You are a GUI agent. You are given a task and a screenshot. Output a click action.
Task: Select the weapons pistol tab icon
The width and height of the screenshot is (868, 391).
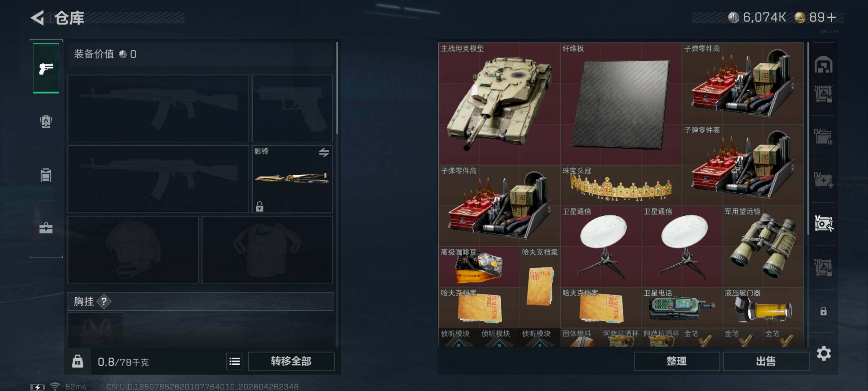click(x=46, y=69)
